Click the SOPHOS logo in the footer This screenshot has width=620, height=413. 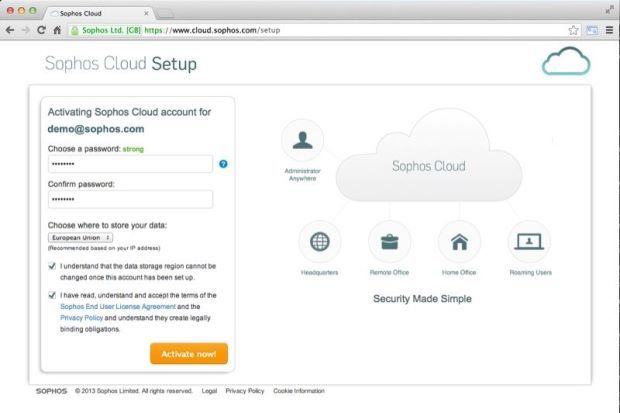(x=51, y=391)
